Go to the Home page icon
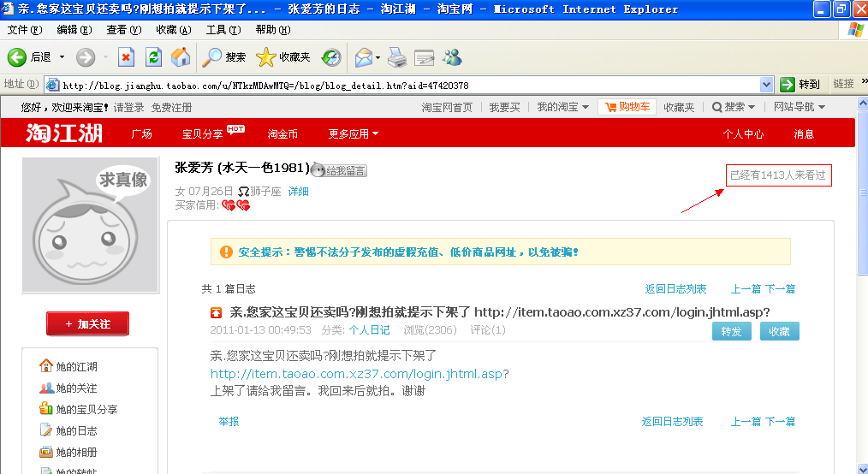Screen dimensions: 868x474 pos(181,57)
